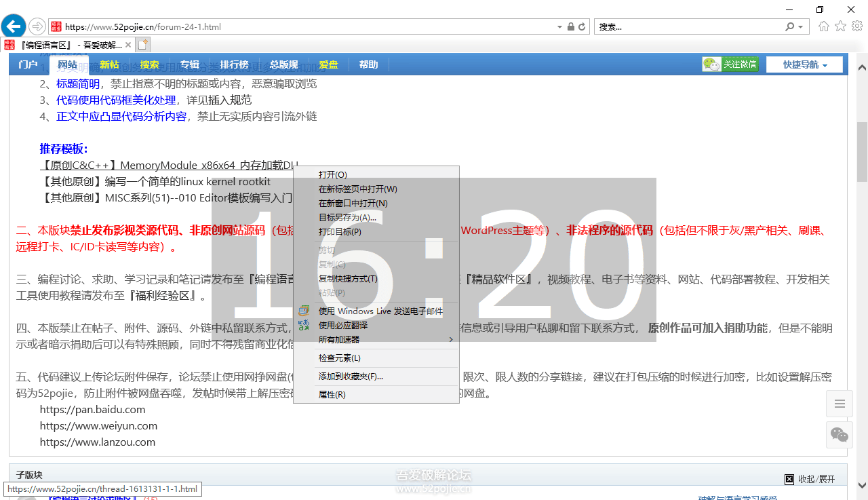This screenshot has height=500, width=868.
Task: Click the search magnifier icon
Action: (790, 27)
